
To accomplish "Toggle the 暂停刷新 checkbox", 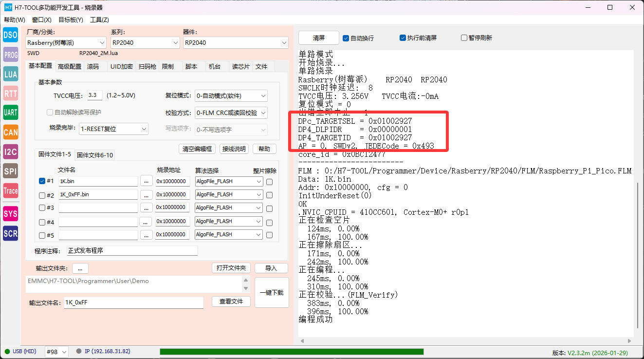I will [464, 38].
